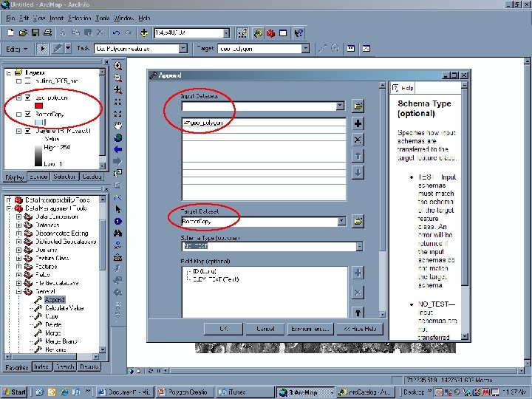
Task: Click the yellow Add Data icon
Action: tap(144, 33)
